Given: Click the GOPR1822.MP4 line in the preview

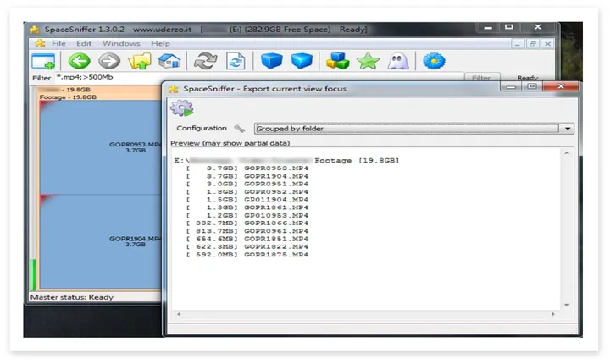Looking at the screenshot, I should (x=247, y=246).
